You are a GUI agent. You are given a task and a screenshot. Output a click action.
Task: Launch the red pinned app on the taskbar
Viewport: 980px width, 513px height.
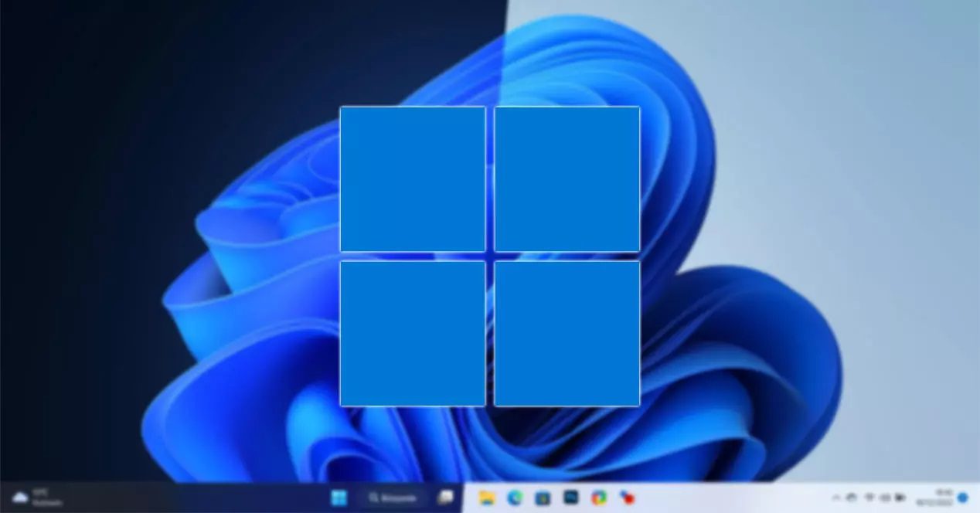tap(627, 498)
